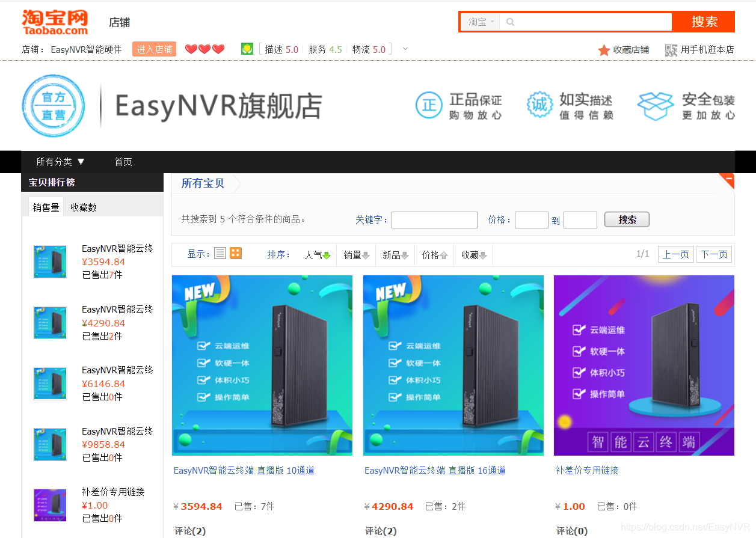Open the 所有分类 category dropdown
This screenshot has width=756, height=538.
(60, 162)
